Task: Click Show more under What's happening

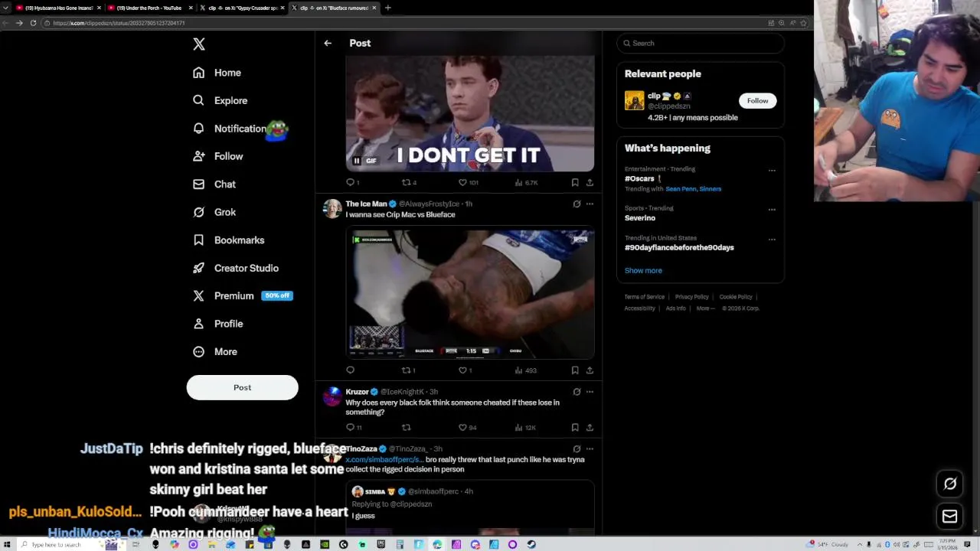Action: coord(643,271)
